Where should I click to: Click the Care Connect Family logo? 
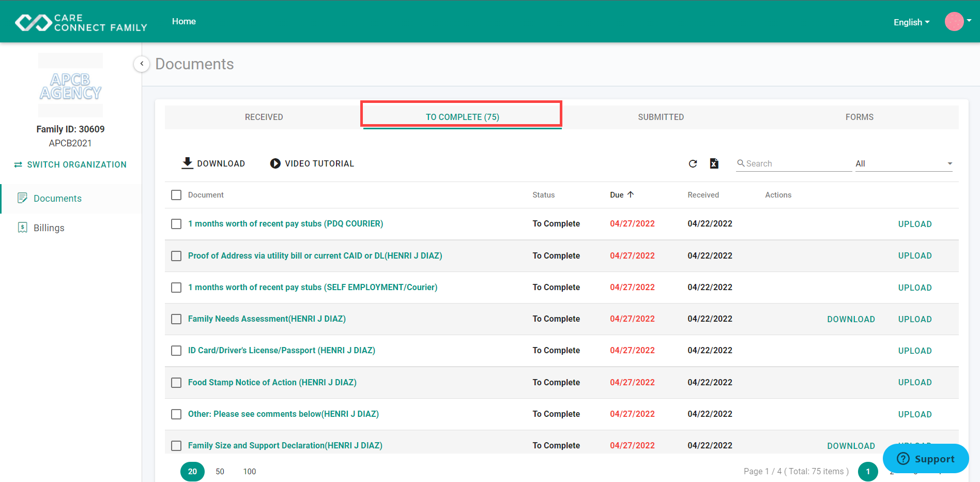[81, 22]
